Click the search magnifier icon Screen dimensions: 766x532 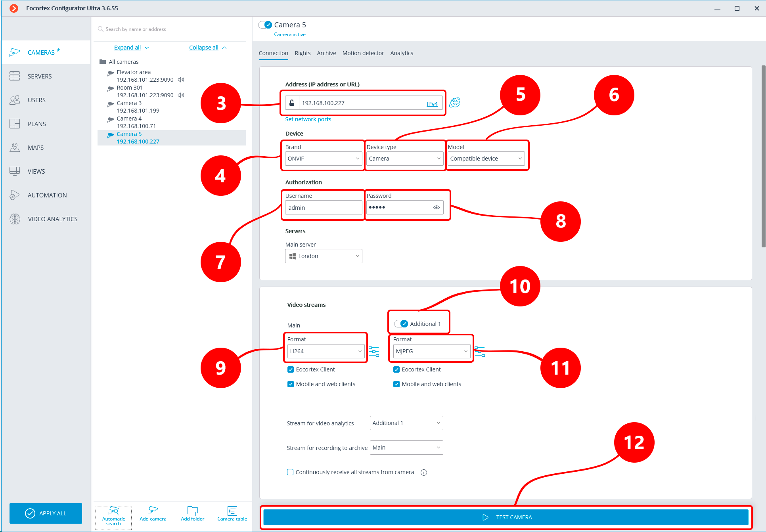coord(101,29)
